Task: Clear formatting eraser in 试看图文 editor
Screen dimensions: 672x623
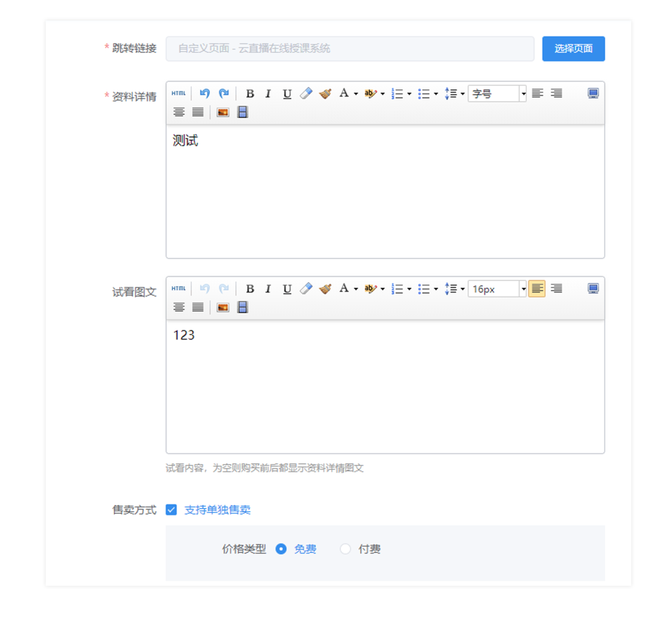Action: pyautogui.click(x=306, y=288)
